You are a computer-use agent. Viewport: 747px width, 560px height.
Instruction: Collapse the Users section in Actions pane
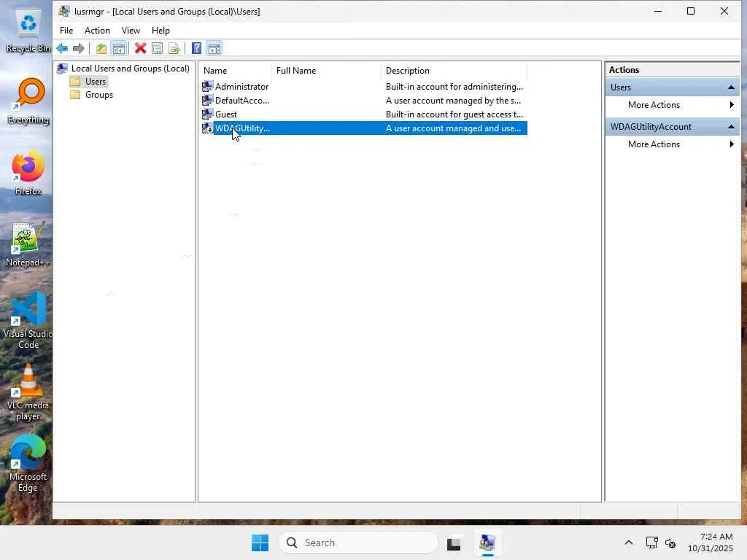(x=731, y=87)
